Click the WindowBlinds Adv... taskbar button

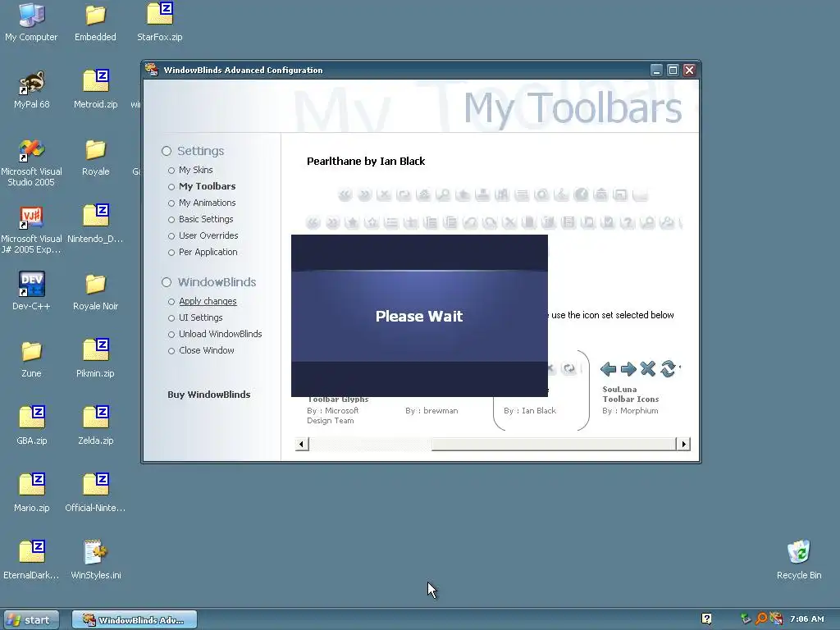tap(135, 620)
